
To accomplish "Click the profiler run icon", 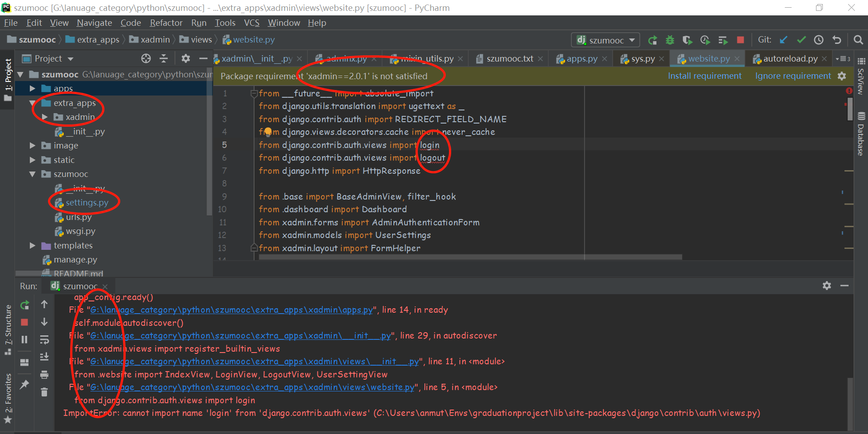I will (705, 40).
